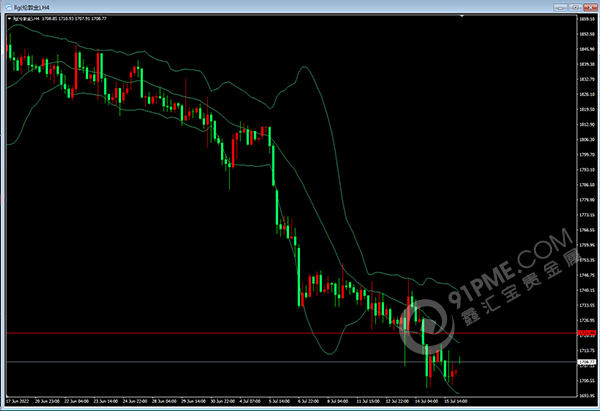The width and height of the screenshot is (600, 411).
Task: Click the '5 Jul 14:00' time label
Action: click(279, 401)
